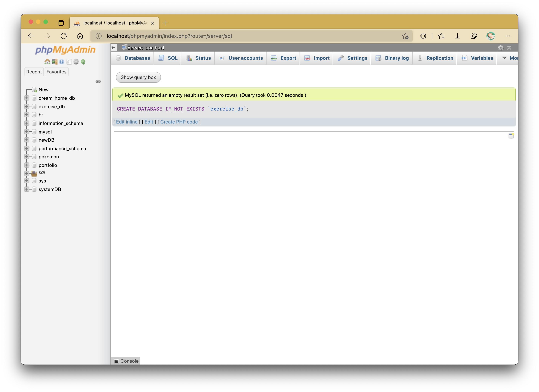
Task: Open the tab actions icon left of tab
Action: pyautogui.click(x=61, y=23)
